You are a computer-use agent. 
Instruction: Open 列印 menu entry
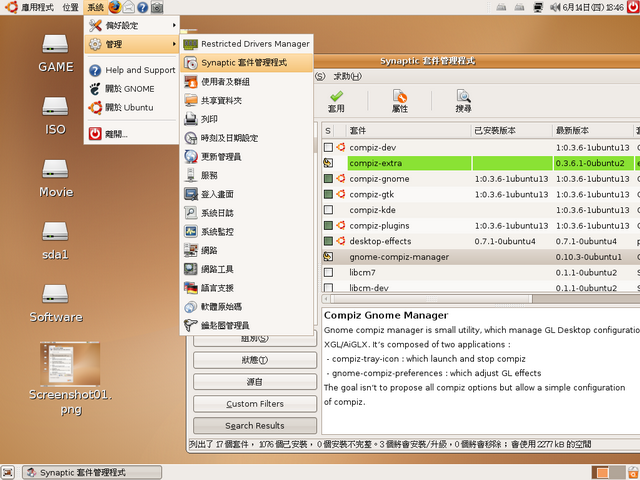click(x=247, y=119)
